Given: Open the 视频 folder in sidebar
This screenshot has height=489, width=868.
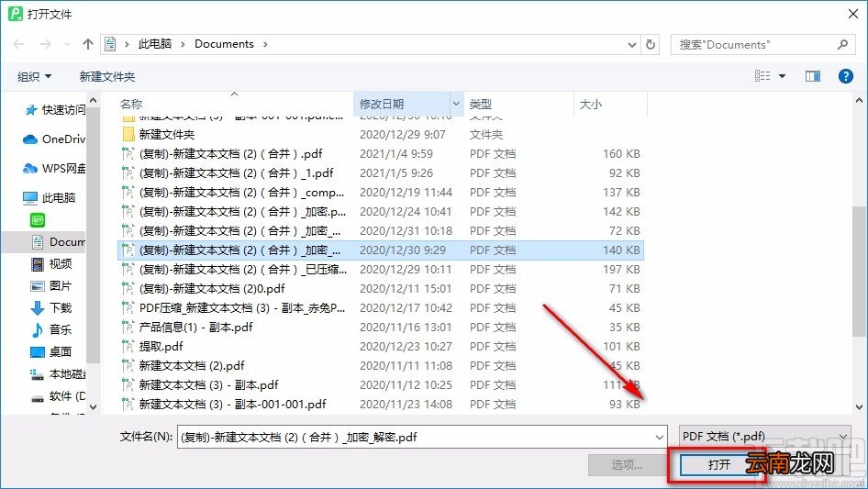Looking at the screenshot, I should pyautogui.click(x=51, y=263).
